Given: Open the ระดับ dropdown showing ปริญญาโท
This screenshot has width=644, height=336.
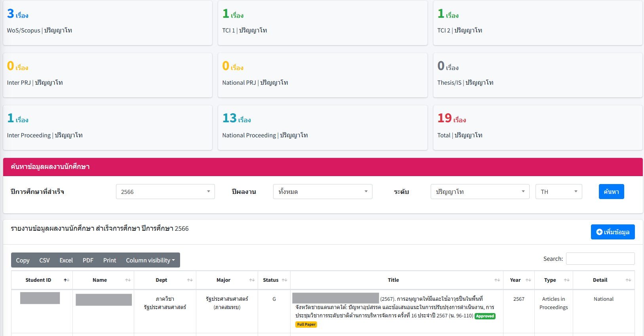Looking at the screenshot, I should (480, 192).
